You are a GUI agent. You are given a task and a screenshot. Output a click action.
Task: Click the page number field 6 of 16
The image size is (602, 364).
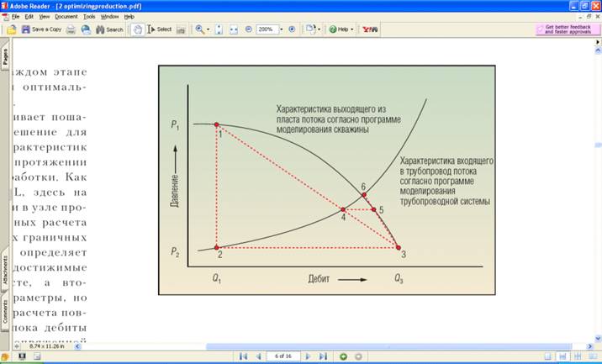point(283,356)
